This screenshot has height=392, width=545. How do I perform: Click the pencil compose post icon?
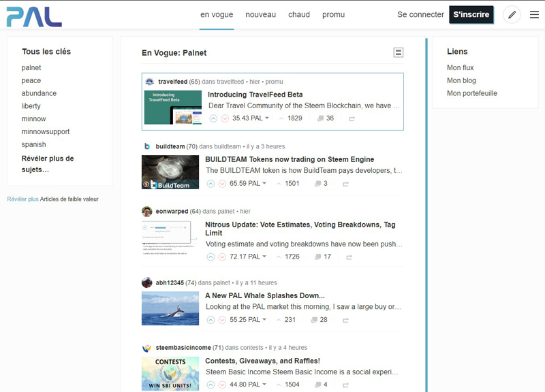point(512,14)
